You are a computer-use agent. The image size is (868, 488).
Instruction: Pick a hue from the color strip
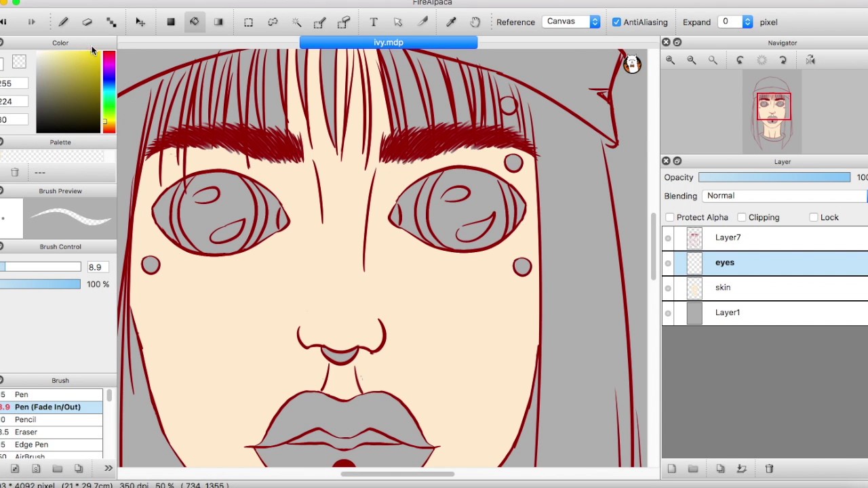[x=109, y=91]
